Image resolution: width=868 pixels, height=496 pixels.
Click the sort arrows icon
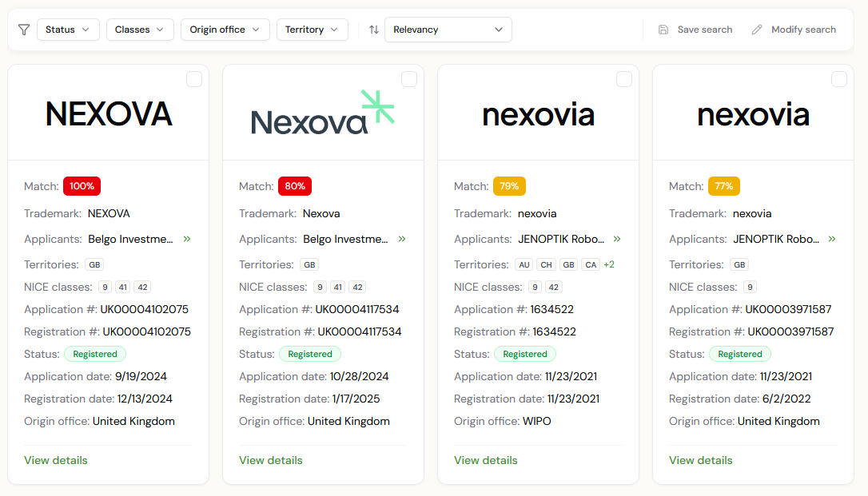click(373, 30)
